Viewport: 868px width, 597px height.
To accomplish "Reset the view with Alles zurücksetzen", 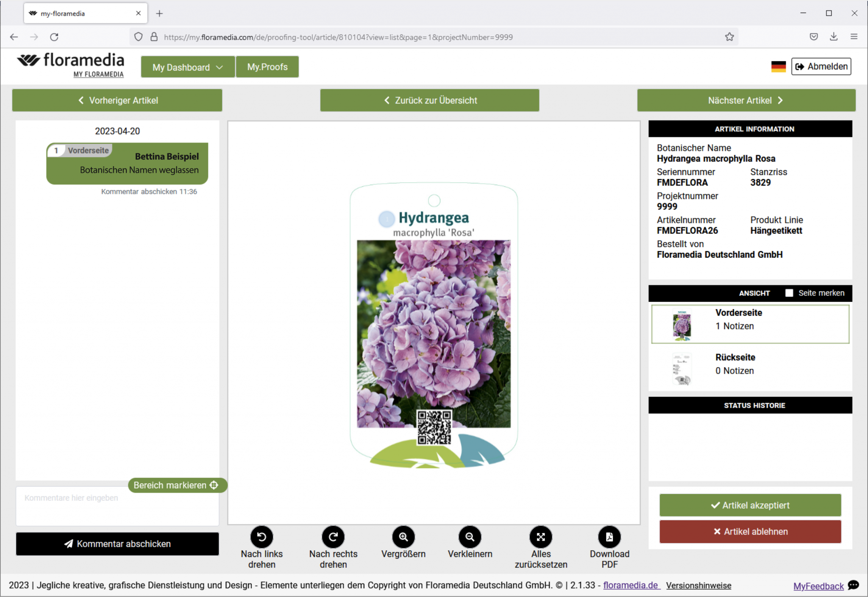I will coord(541,537).
